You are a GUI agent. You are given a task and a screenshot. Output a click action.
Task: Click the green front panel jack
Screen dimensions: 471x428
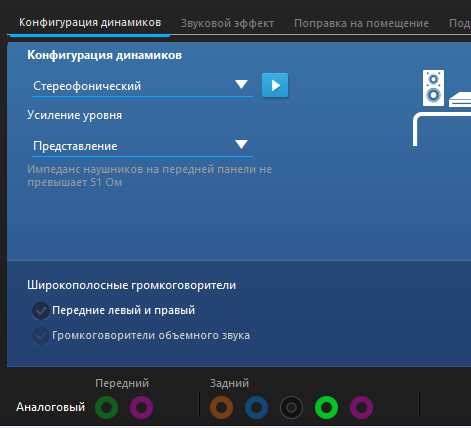coord(106,407)
